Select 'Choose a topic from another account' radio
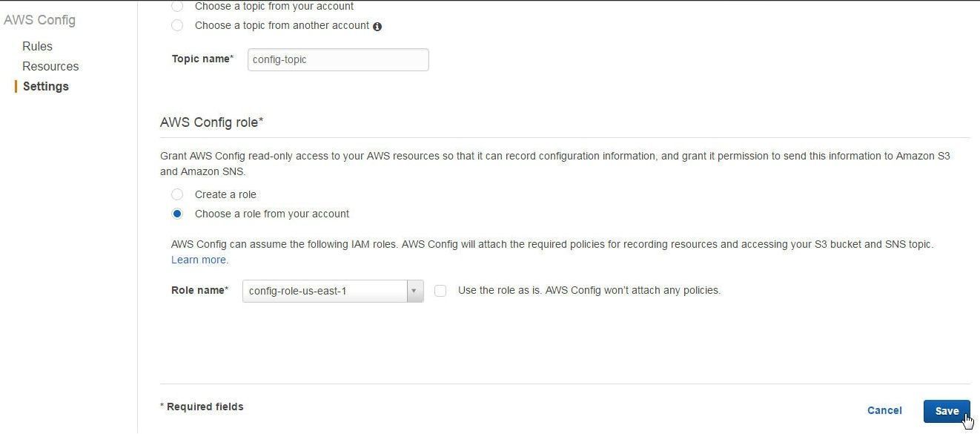The width and height of the screenshot is (980, 434). (x=177, y=25)
